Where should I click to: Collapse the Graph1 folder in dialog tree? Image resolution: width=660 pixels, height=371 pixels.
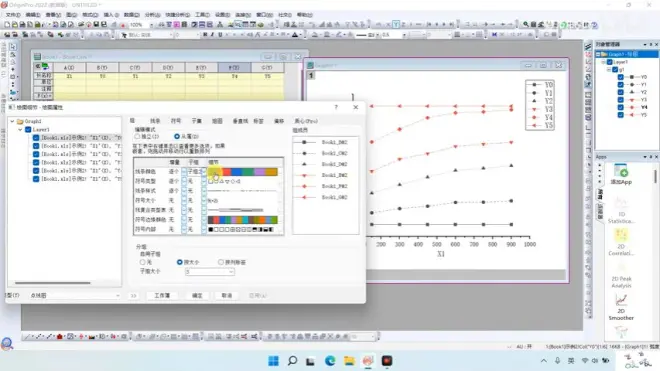click(x=12, y=121)
